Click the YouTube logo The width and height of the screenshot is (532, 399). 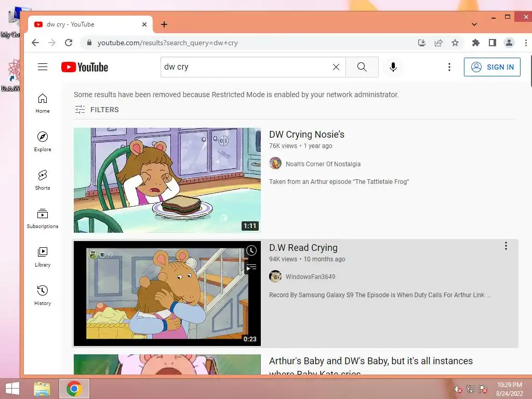click(85, 67)
